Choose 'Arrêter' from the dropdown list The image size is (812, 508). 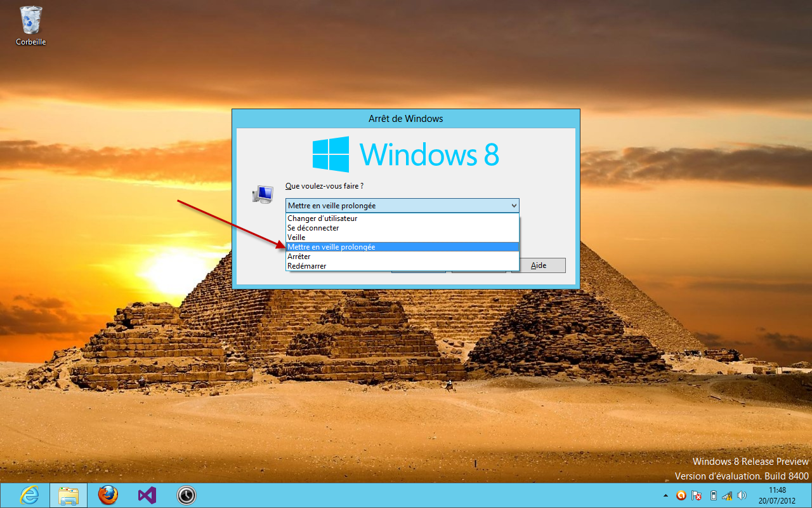click(x=402, y=257)
